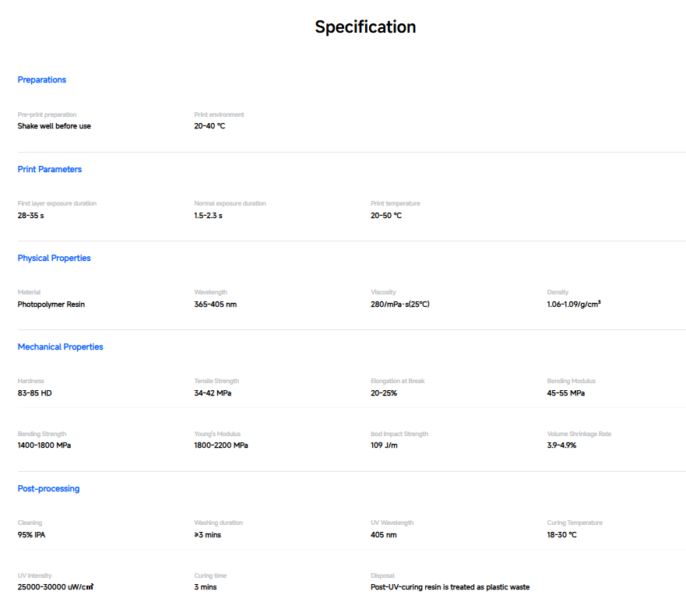Select the Print environment value 20-40 °C

[209, 126]
